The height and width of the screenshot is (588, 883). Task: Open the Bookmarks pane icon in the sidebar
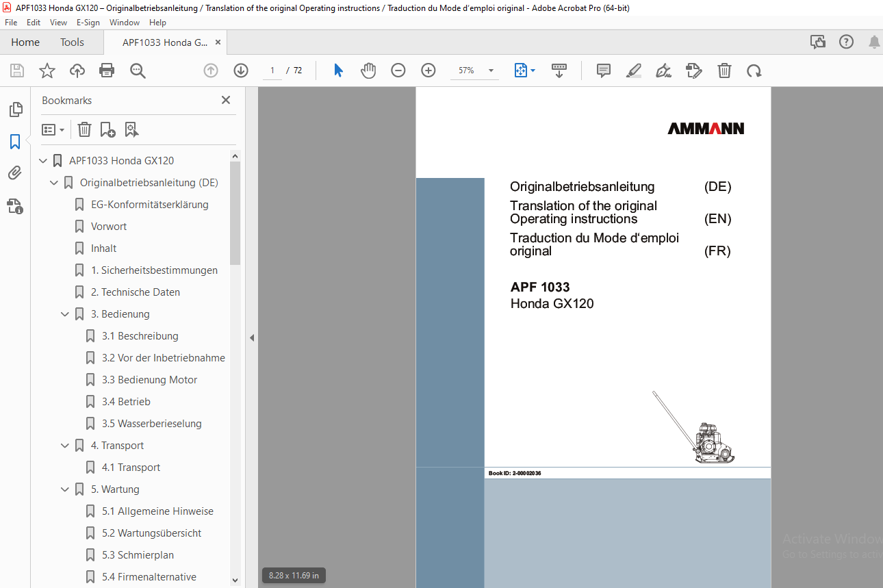(x=15, y=142)
